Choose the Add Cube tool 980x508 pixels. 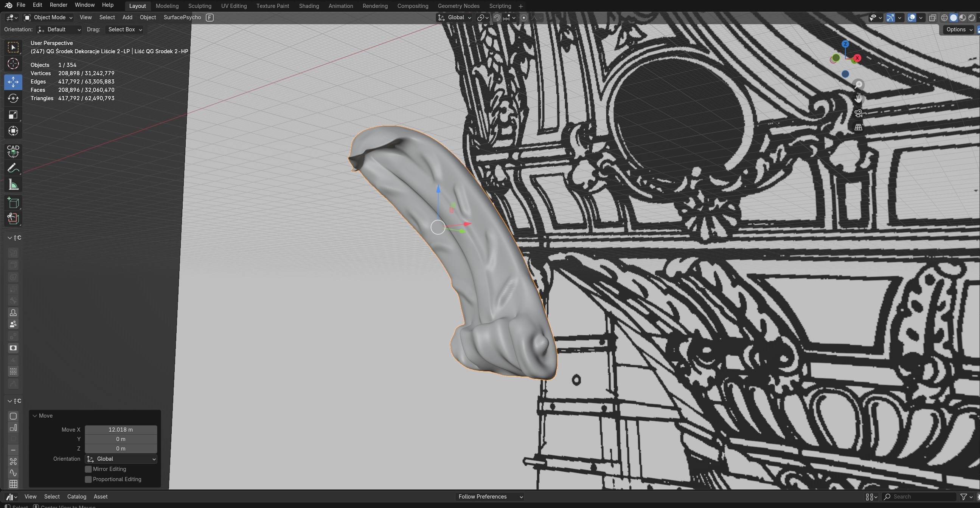(13, 203)
